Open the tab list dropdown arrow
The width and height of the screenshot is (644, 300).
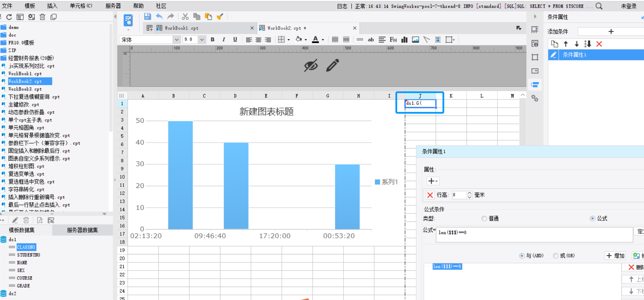(x=519, y=28)
